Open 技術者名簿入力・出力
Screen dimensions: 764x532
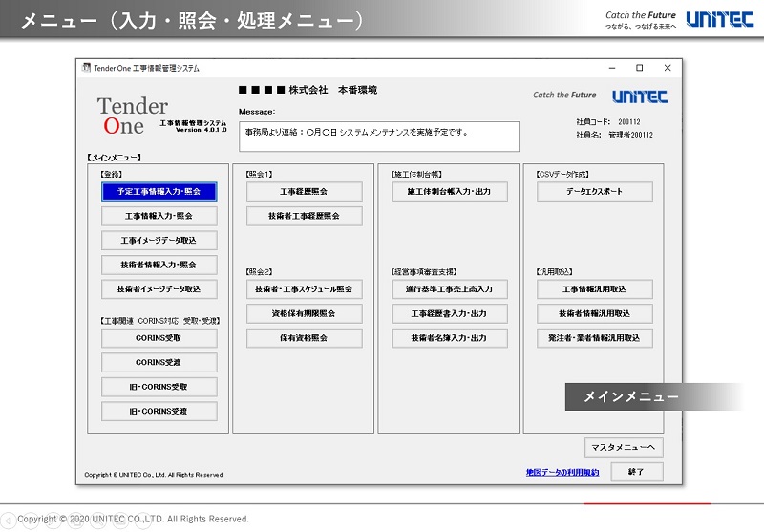click(449, 337)
